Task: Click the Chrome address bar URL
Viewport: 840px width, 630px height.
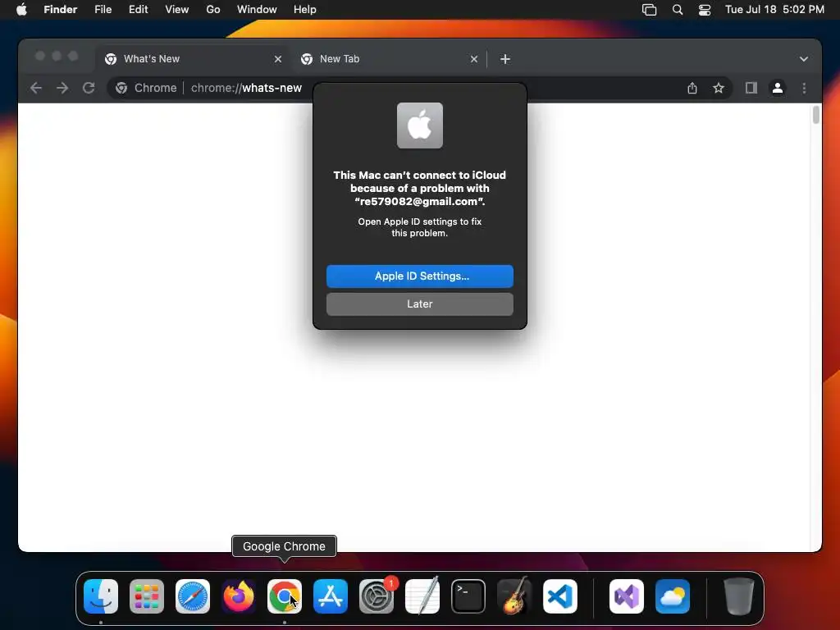Action: 246,88
